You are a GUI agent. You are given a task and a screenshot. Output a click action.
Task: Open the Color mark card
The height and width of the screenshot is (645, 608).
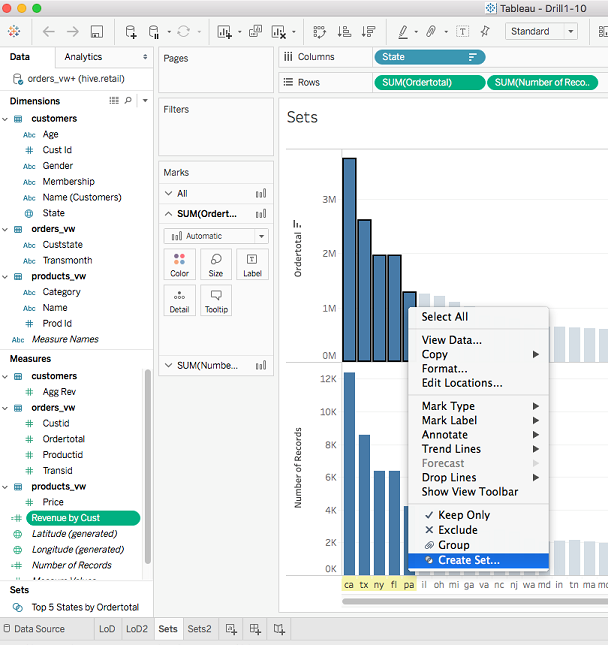click(179, 264)
